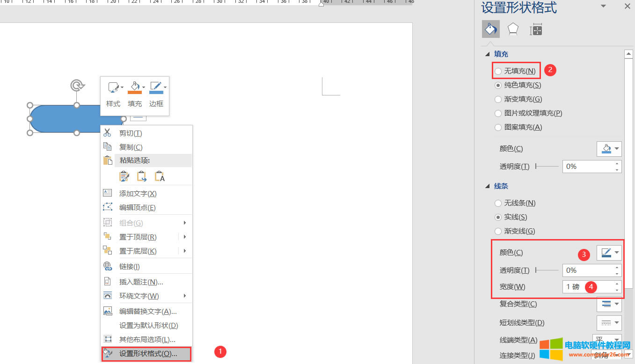
Task: Click 插入题注 in the context menu
Action: (141, 282)
